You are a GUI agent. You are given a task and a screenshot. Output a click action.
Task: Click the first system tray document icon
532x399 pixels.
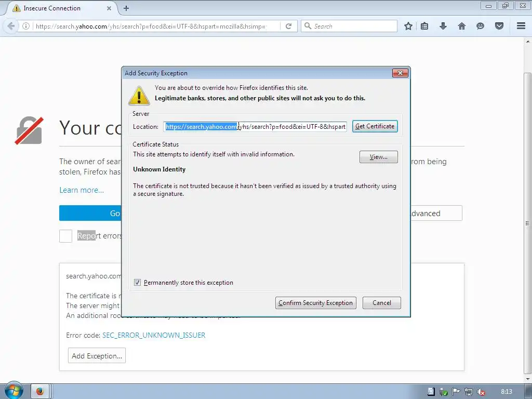[431, 392]
